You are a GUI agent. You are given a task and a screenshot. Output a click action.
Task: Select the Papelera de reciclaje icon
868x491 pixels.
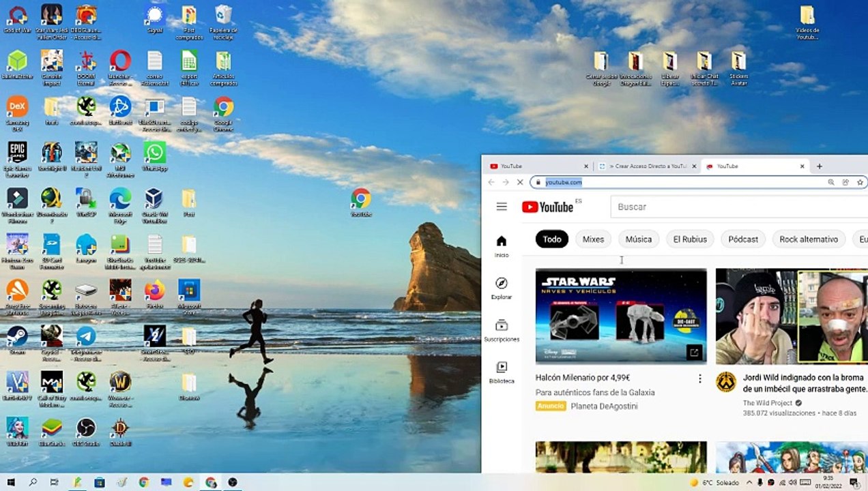pos(223,22)
